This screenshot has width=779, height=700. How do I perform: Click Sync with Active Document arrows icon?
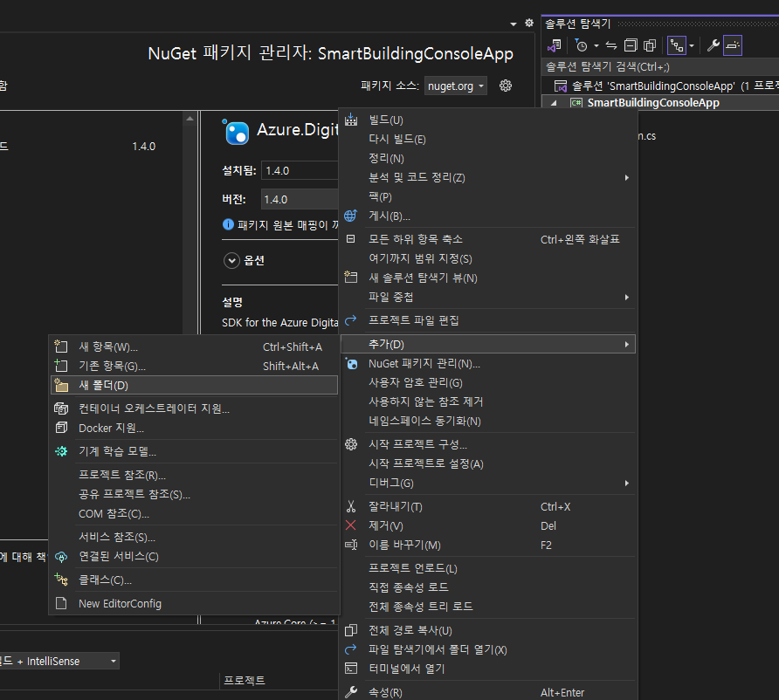tap(611, 45)
